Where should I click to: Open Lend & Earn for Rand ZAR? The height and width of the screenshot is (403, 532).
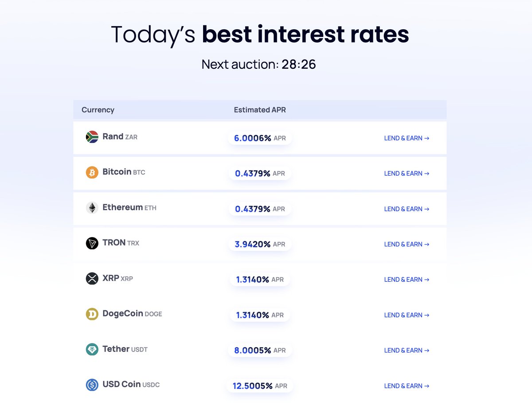pyautogui.click(x=407, y=138)
